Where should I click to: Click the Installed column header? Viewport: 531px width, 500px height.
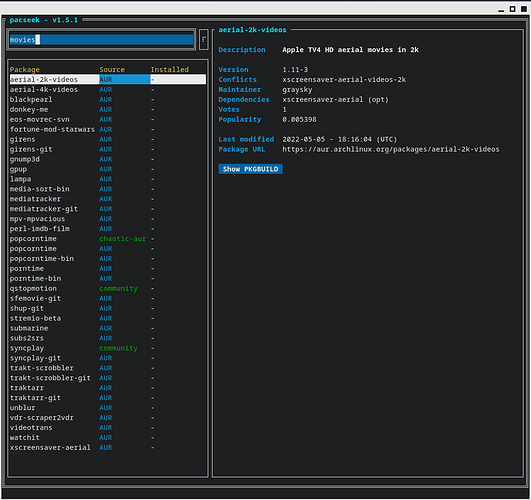[x=170, y=69]
